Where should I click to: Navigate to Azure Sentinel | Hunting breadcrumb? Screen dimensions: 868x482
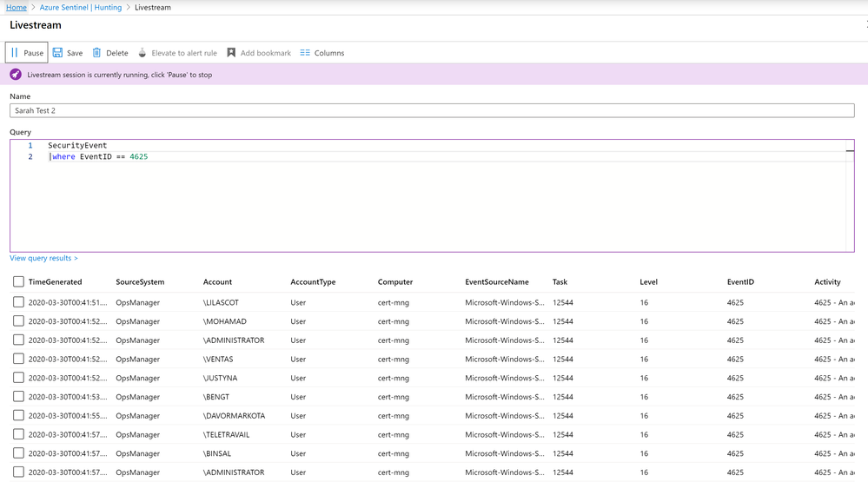[x=81, y=7]
